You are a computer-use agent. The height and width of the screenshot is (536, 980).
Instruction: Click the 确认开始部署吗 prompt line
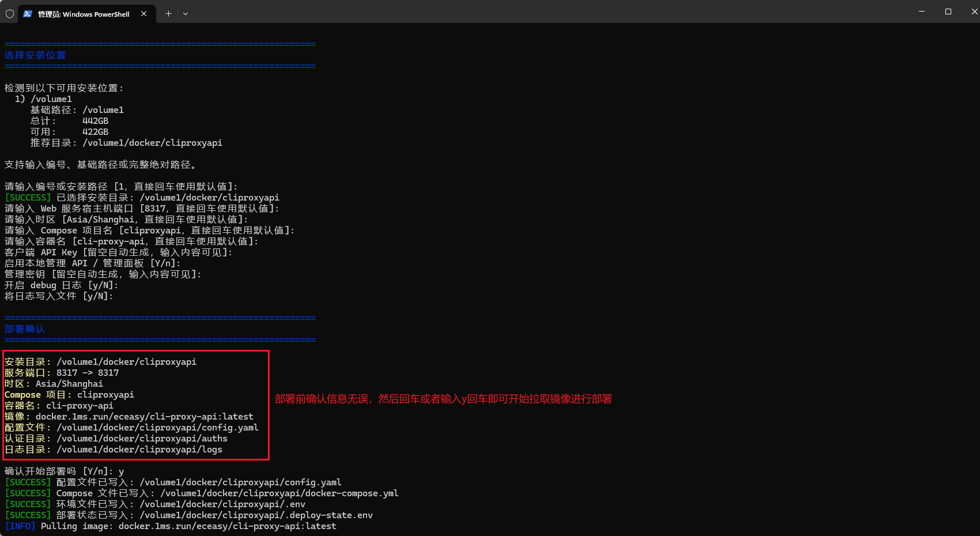[64, 471]
